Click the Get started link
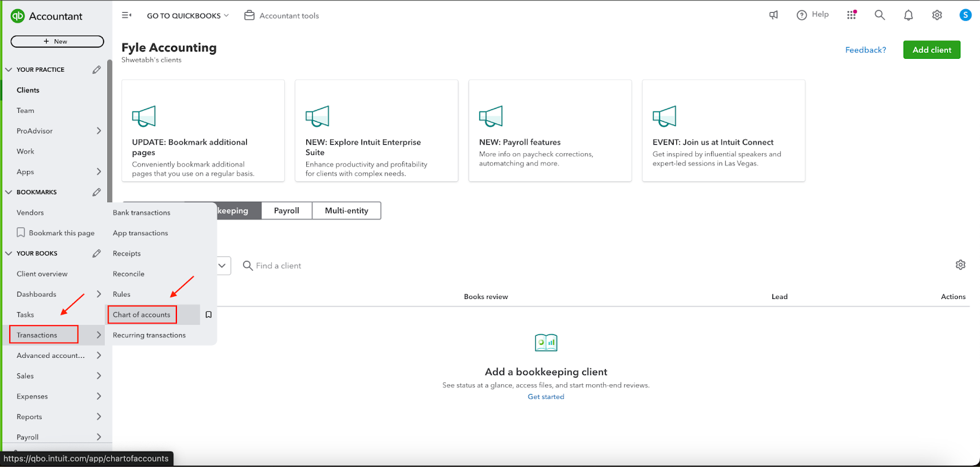Viewport: 980px width, 467px height. (546, 397)
